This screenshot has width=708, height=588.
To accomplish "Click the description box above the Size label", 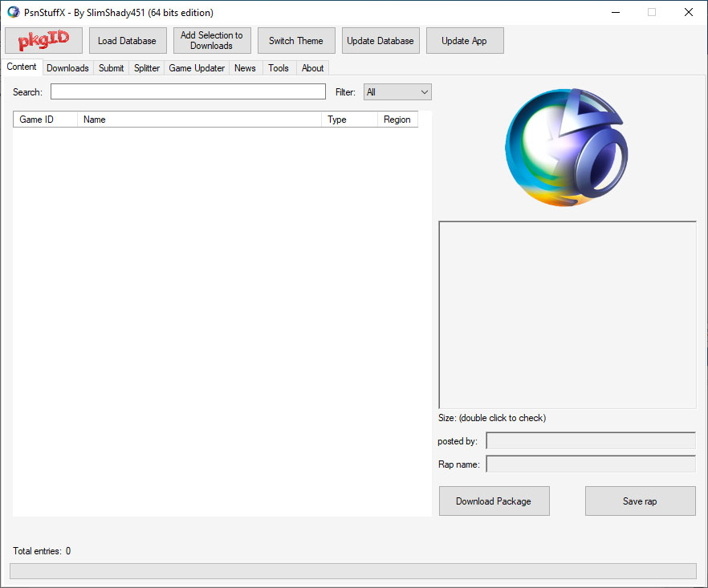I will 568,315.
